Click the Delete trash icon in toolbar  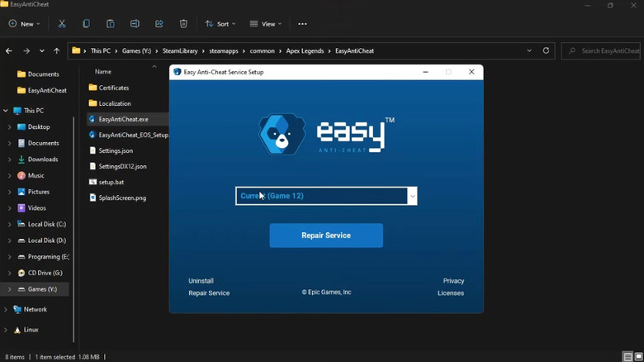pyautogui.click(x=183, y=24)
